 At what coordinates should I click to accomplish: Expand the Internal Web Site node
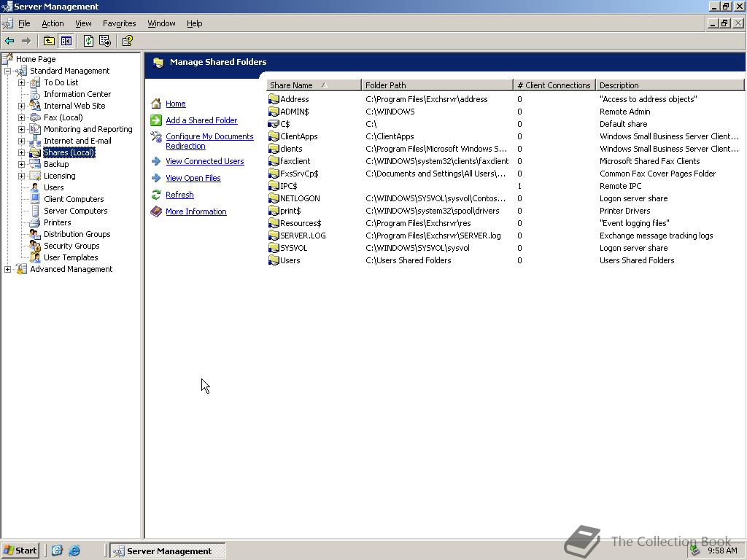pyautogui.click(x=21, y=106)
